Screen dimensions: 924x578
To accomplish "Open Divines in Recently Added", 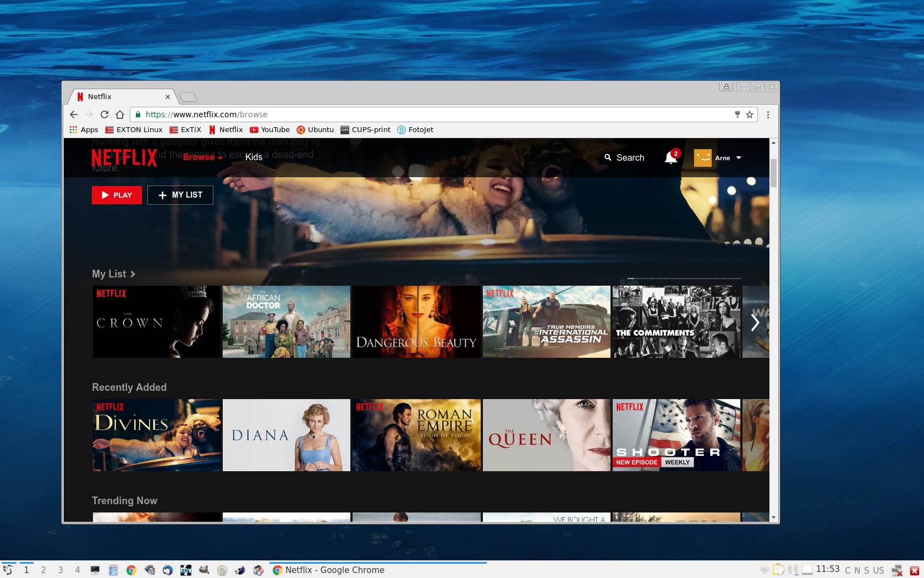I will [x=157, y=435].
